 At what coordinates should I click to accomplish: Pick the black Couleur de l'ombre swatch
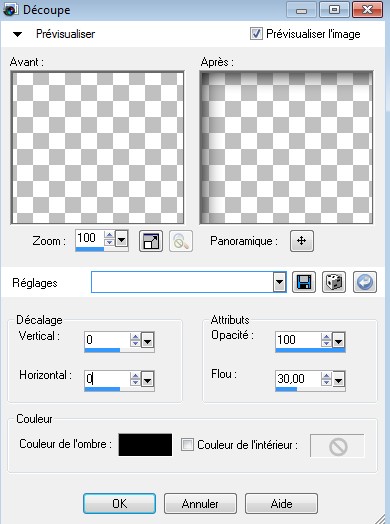pyautogui.click(x=145, y=445)
